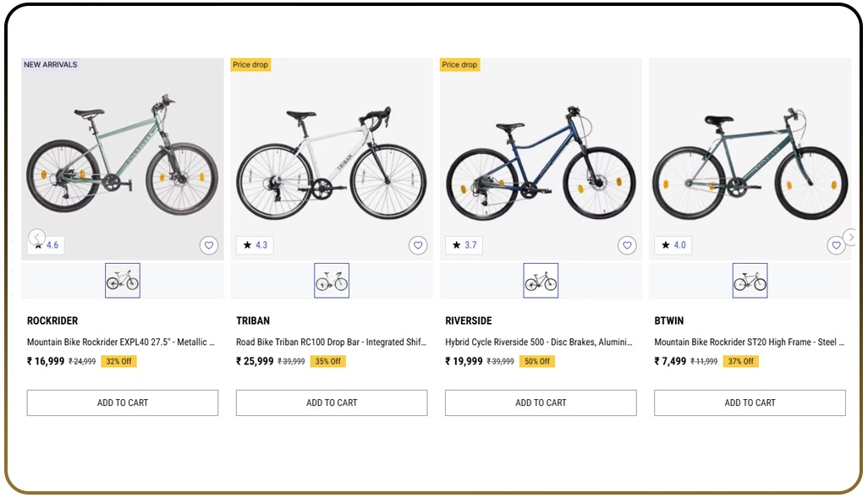868x498 pixels.
Task: Toggle the wishlist heart on the Triban card
Action: coord(418,244)
